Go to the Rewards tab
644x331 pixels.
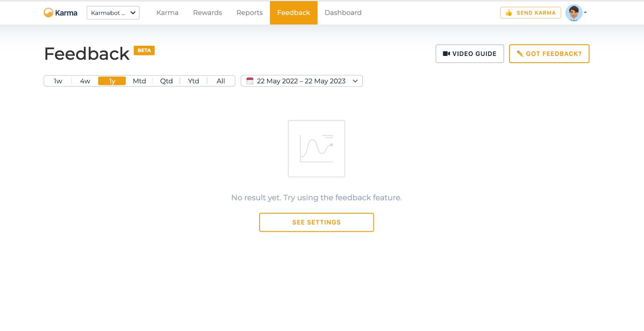(207, 13)
